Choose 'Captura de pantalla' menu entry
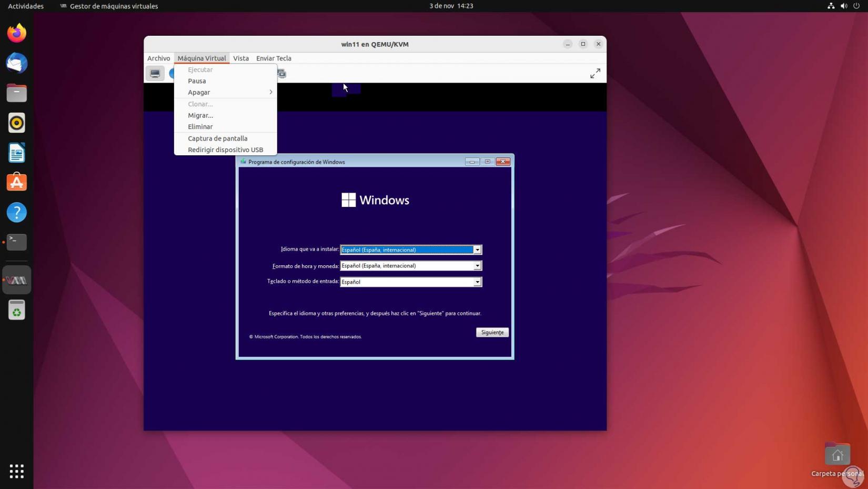This screenshot has height=489, width=868. pos(217,138)
